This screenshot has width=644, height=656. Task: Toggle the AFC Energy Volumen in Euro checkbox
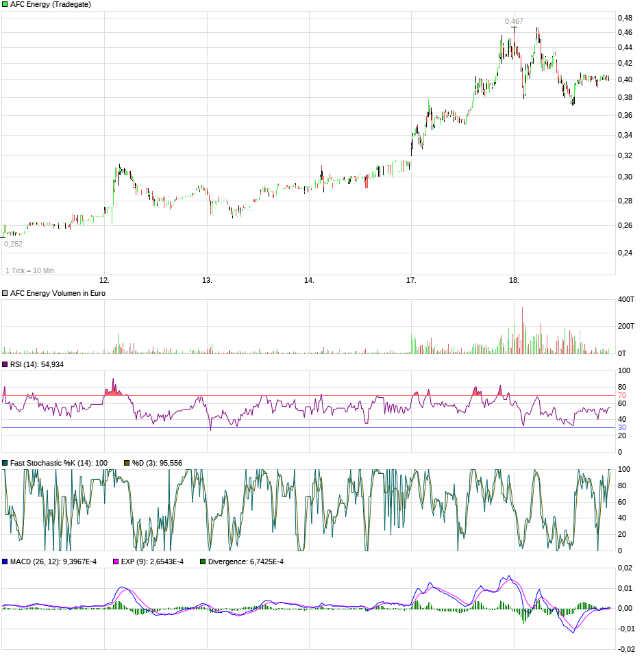point(4,292)
